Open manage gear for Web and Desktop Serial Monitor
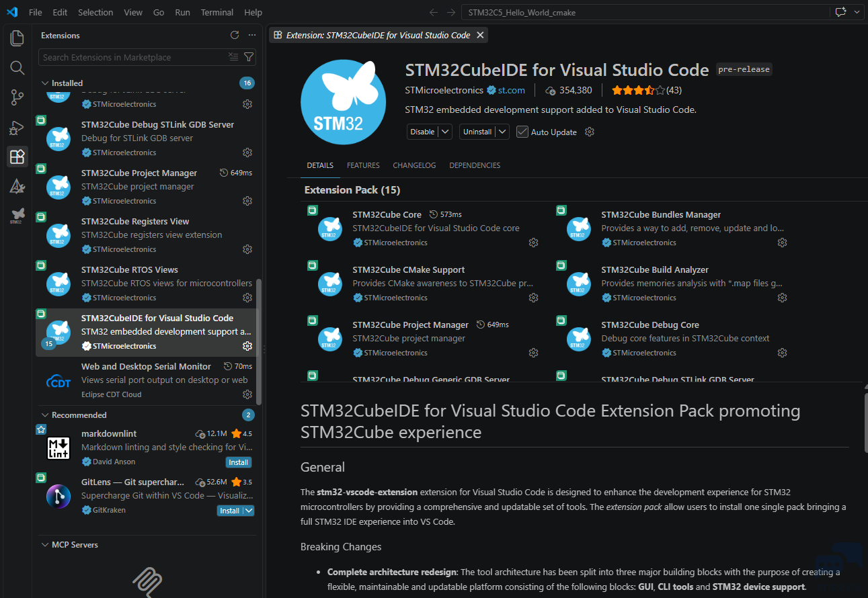Viewport: 868px width, 598px height. pyautogui.click(x=247, y=394)
